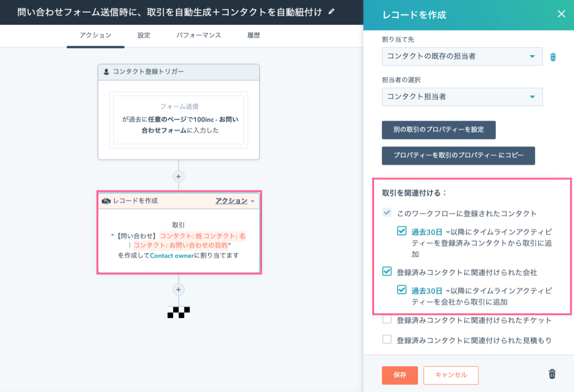Click the plus icon below the レコードを作成 action
Viewport: 574px width, 392px height.
click(178, 290)
